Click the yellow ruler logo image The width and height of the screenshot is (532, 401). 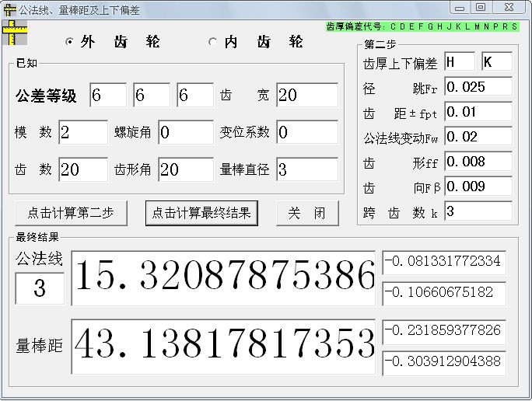pyautogui.click(x=15, y=33)
